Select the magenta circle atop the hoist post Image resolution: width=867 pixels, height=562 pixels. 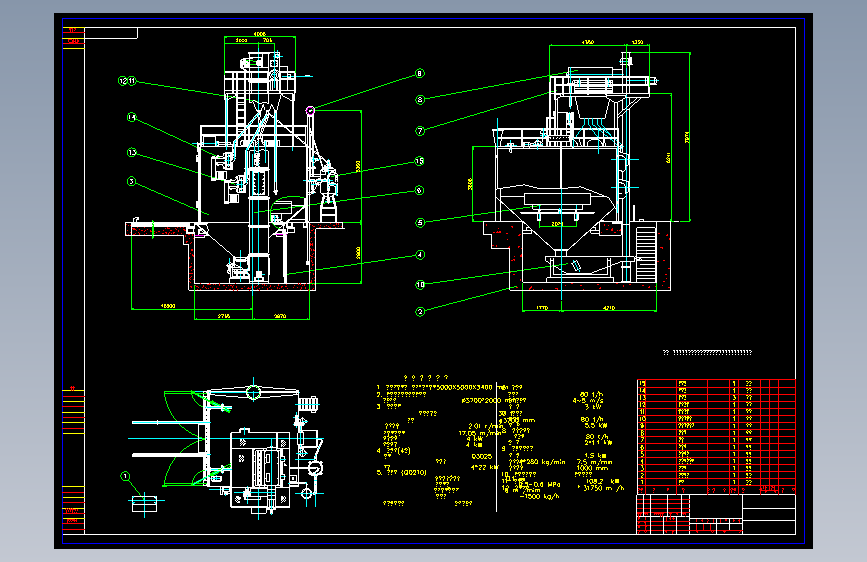310,111
